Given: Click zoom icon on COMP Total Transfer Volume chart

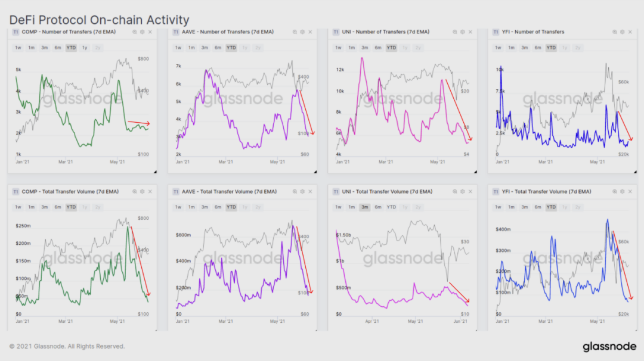Looking at the screenshot, I should (x=134, y=192).
